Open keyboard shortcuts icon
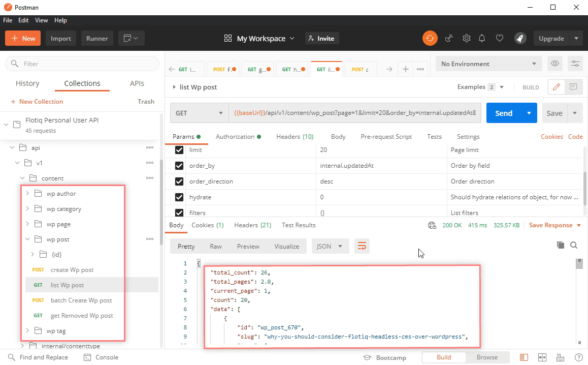 point(560,357)
